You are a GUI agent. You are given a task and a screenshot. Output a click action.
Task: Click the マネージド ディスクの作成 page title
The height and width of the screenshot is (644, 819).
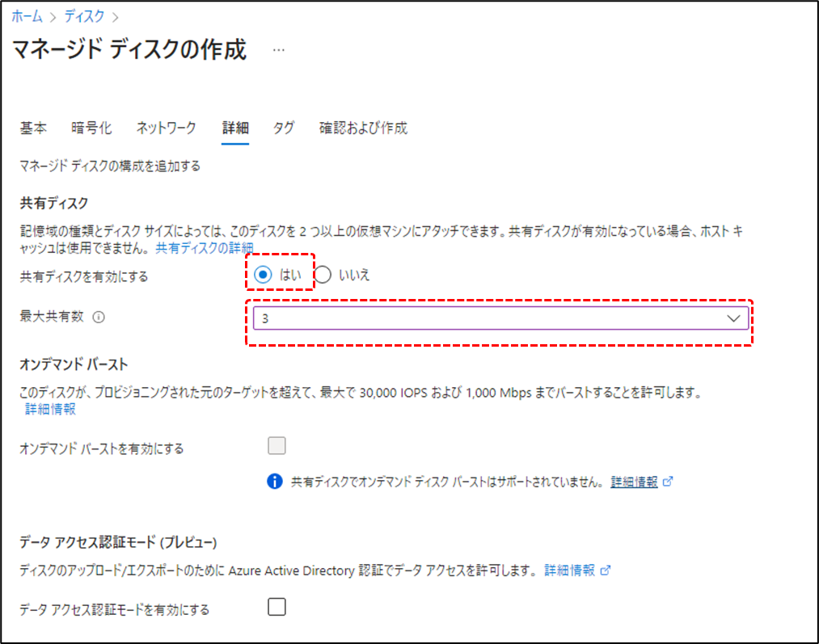129,49
